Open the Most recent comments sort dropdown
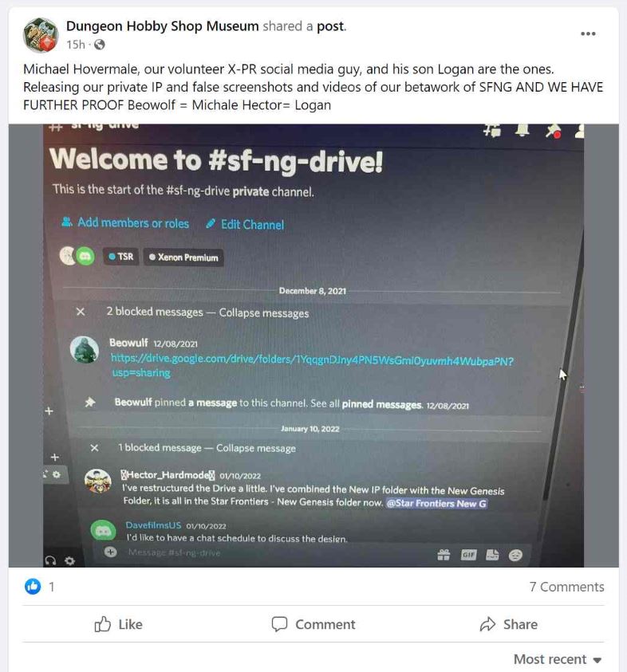The image size is (627, 672). pyautogui.click(x=558, y=658)
